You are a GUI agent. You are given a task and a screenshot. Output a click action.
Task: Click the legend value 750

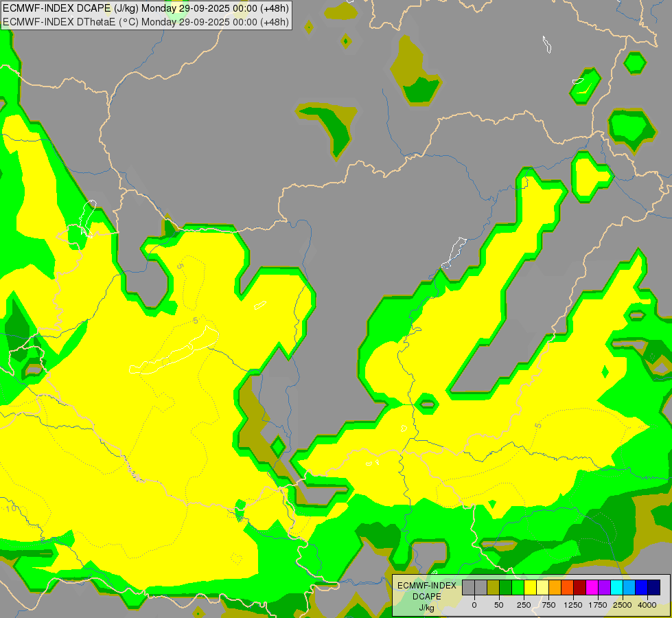coord(548,605)
